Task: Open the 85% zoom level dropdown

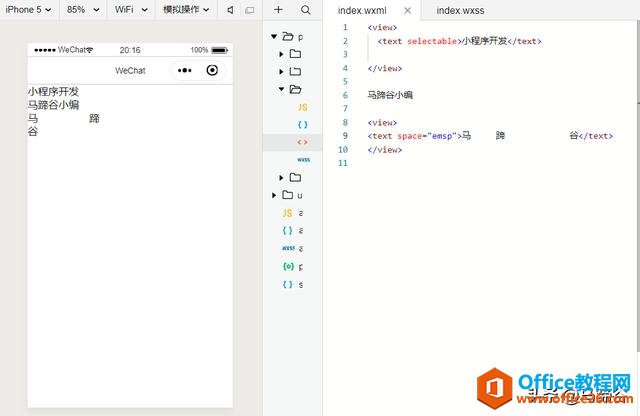Action: click(x=82, y=10)
